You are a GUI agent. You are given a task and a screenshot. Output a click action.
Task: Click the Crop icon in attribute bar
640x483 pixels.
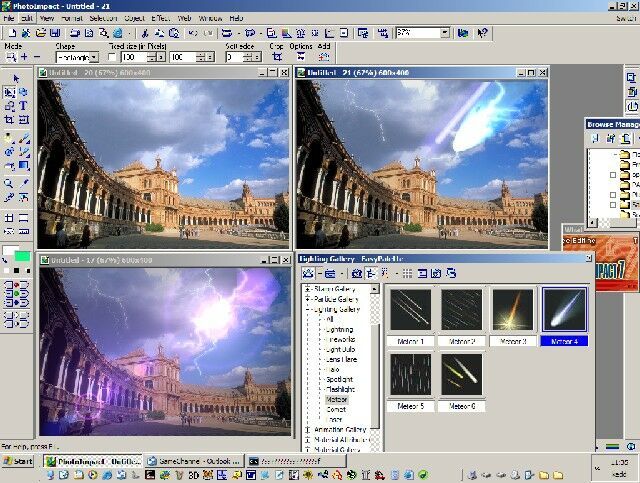point(277,57)
